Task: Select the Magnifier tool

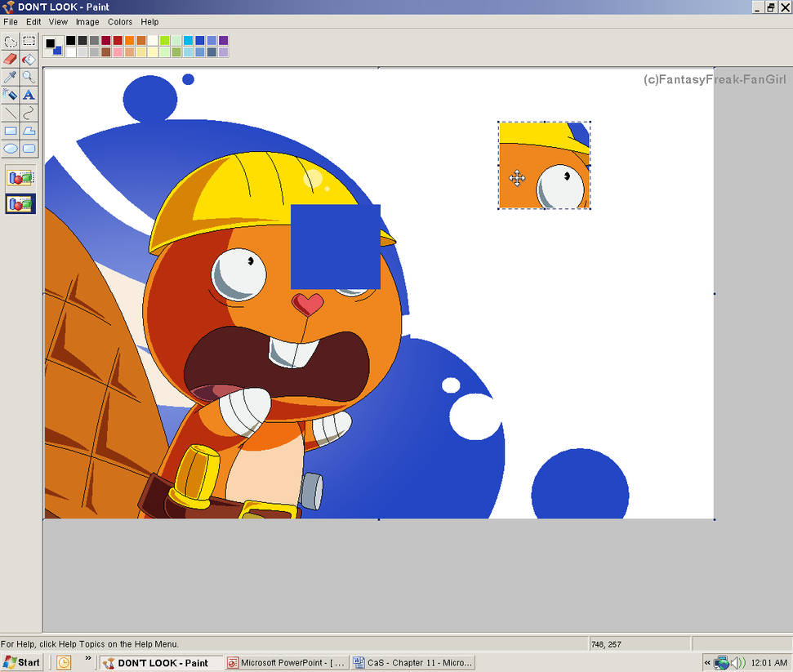Action: [x=29, y=77]
